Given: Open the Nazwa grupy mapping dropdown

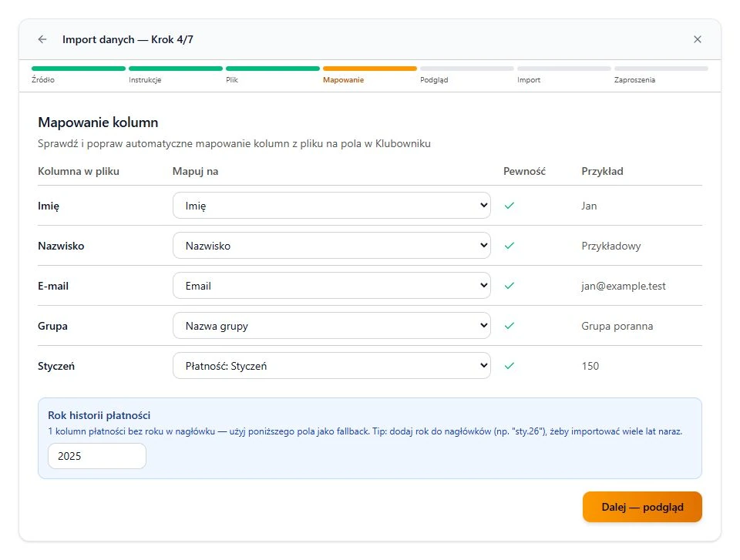Looking at the screenshot, I should tap(331, 326).
